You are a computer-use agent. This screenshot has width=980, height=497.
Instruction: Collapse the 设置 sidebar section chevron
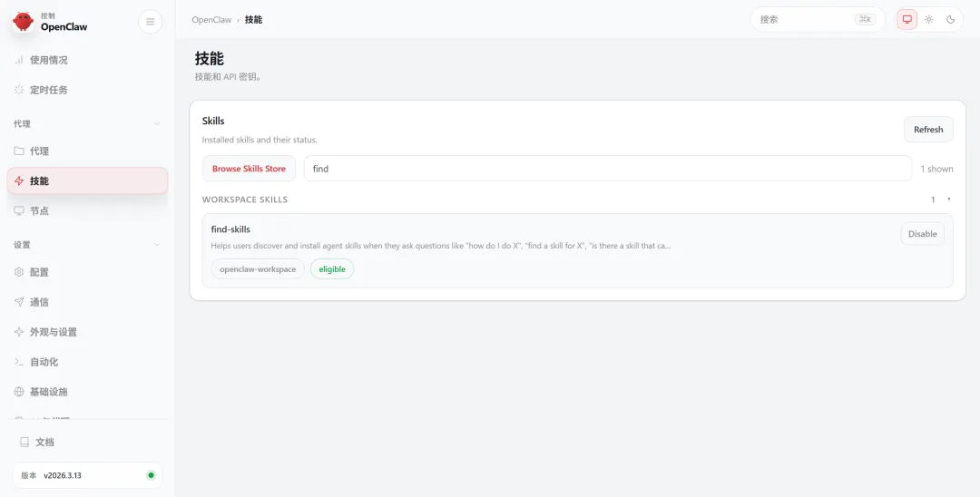157,245
